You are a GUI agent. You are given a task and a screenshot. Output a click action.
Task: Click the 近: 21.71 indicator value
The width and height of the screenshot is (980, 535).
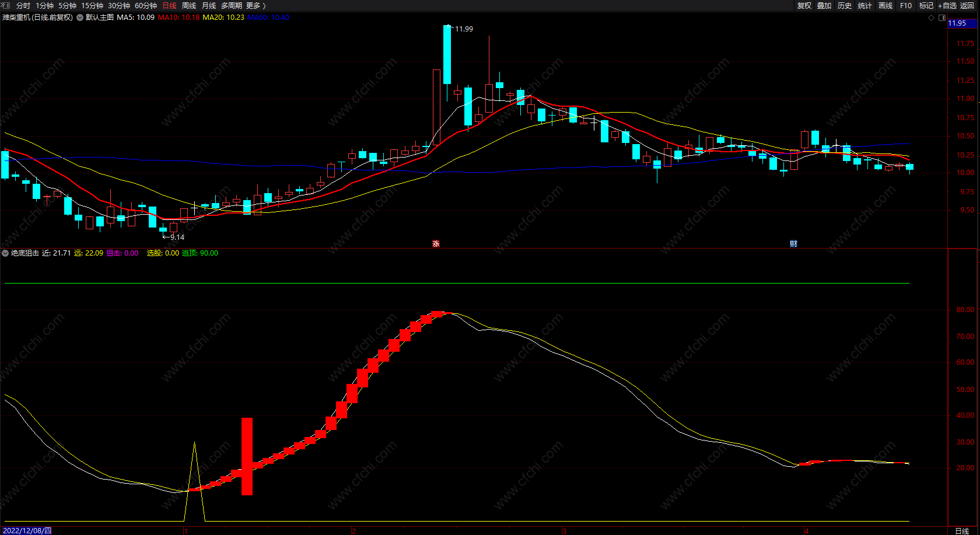tap(56, 253)
